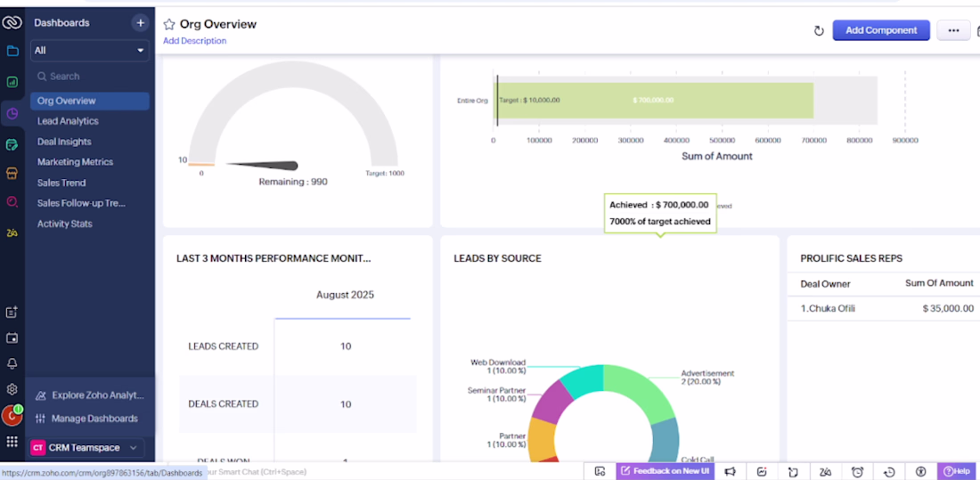Select Org Overview dashboard

(89, 101)
